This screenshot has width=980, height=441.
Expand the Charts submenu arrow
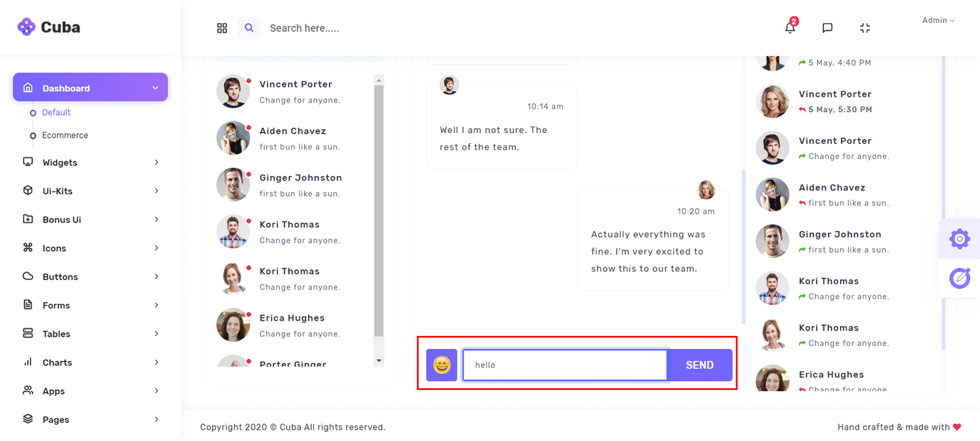click(x=156, y=362)
